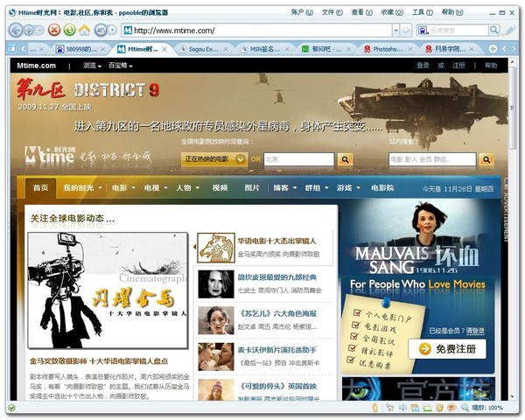Switch to the Sogou Ex... tab
Image resolution: width=525 pixels, height=420 pixels.
pyautogui.click(x=203, y=49)
